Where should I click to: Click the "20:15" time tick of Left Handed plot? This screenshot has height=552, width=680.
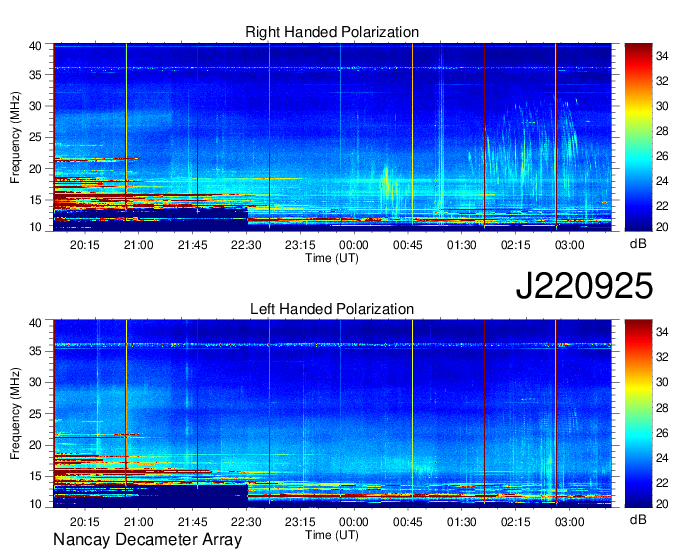coord(85,522)
